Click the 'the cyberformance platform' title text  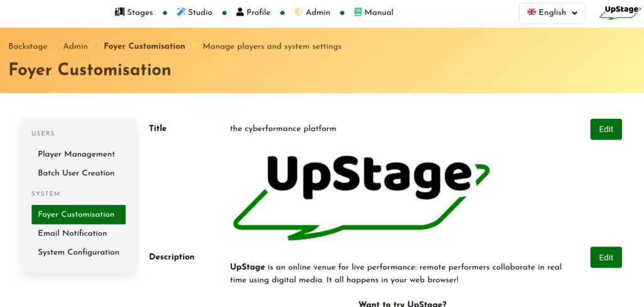[283, 128]
